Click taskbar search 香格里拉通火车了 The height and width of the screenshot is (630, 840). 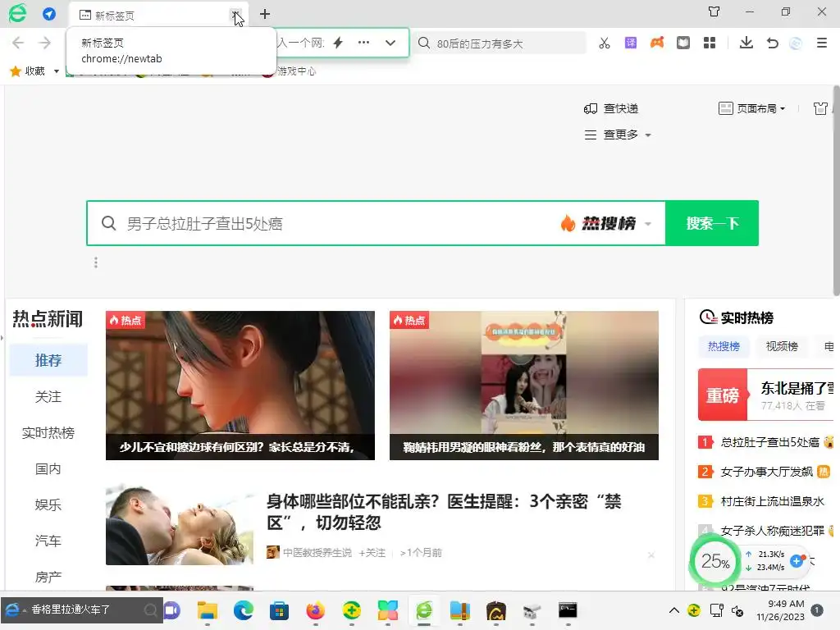(x=81, y=609)
